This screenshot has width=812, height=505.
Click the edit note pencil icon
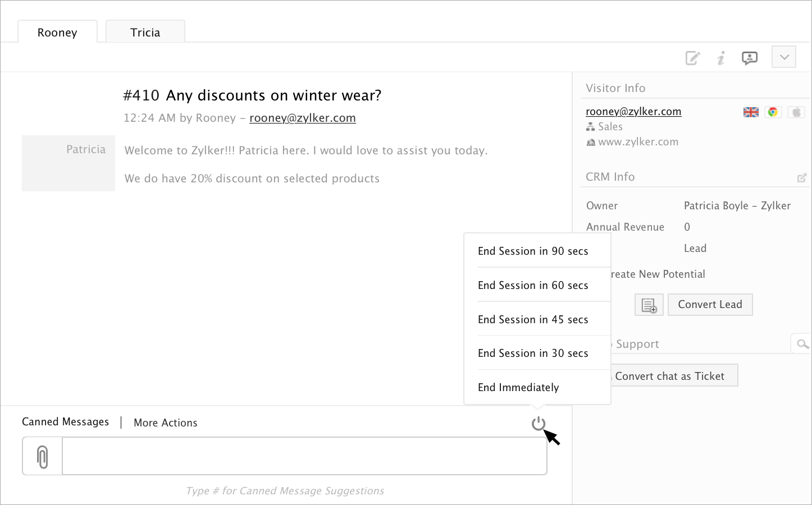click(x=692, y=58)
